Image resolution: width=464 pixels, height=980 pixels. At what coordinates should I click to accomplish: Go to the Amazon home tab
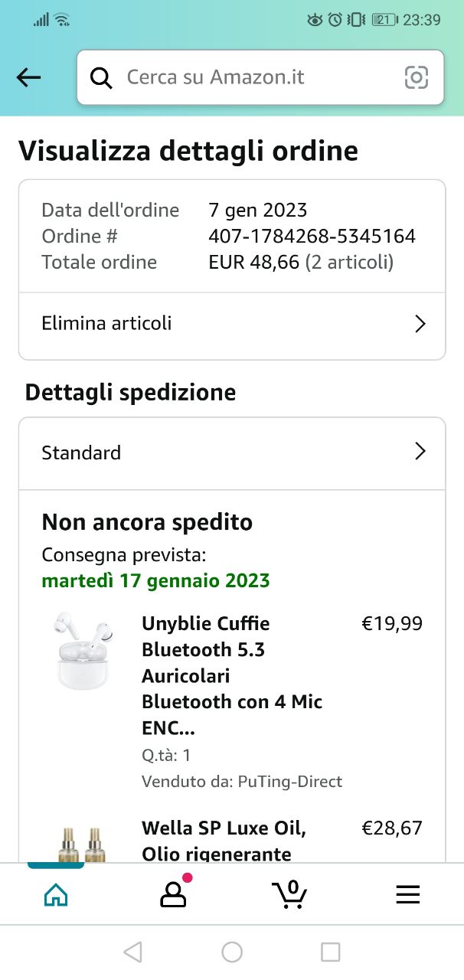pyautogui.click(x=56, y=894)
